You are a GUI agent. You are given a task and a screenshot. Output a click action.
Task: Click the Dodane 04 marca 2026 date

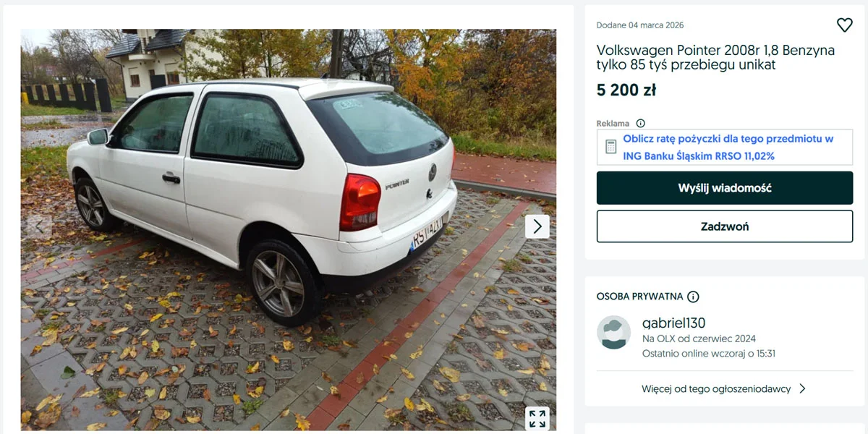(x=640, y=25)
